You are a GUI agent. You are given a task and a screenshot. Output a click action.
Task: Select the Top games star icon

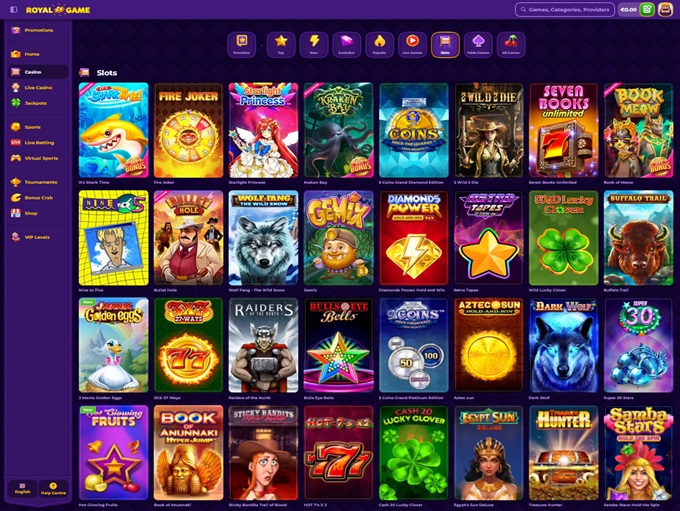tap(281, 45)
